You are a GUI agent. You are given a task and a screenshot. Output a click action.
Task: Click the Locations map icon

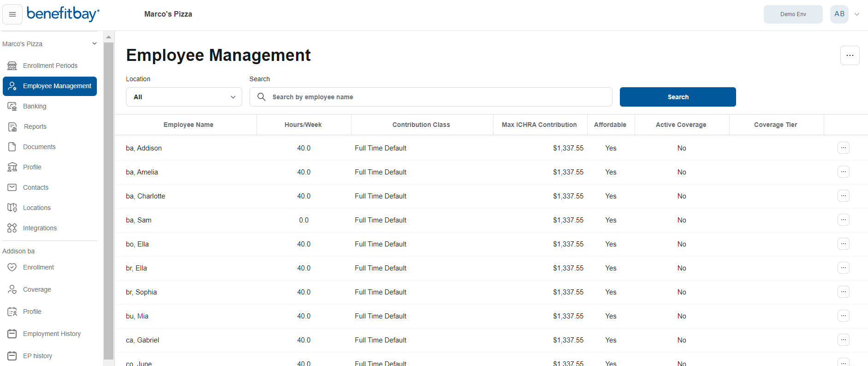click(12, 208)
